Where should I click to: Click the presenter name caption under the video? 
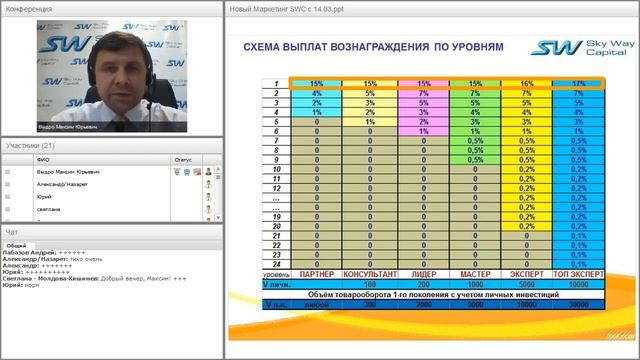coord(68,127)
